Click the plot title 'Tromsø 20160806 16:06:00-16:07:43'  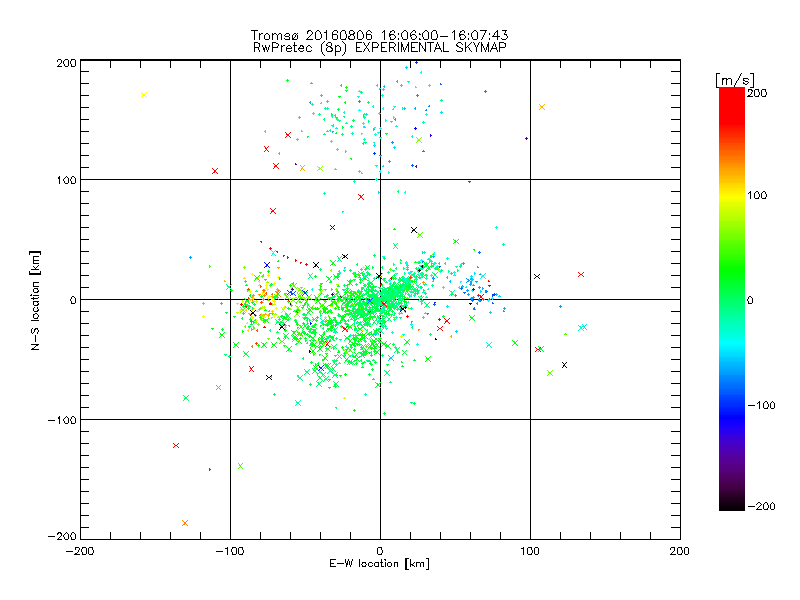point(379,35)
